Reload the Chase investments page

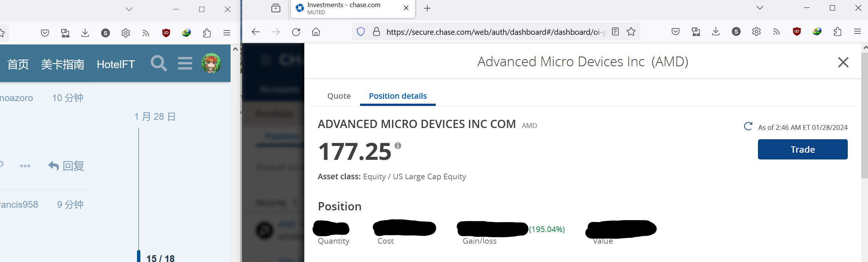click(296, 32)
